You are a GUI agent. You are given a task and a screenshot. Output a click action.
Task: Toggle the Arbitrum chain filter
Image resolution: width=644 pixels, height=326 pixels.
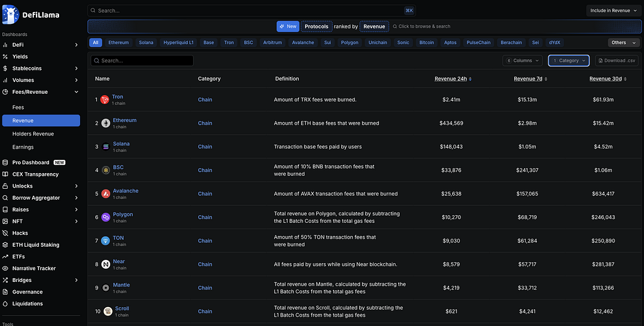pyautogui.click(x=272, y=43)
